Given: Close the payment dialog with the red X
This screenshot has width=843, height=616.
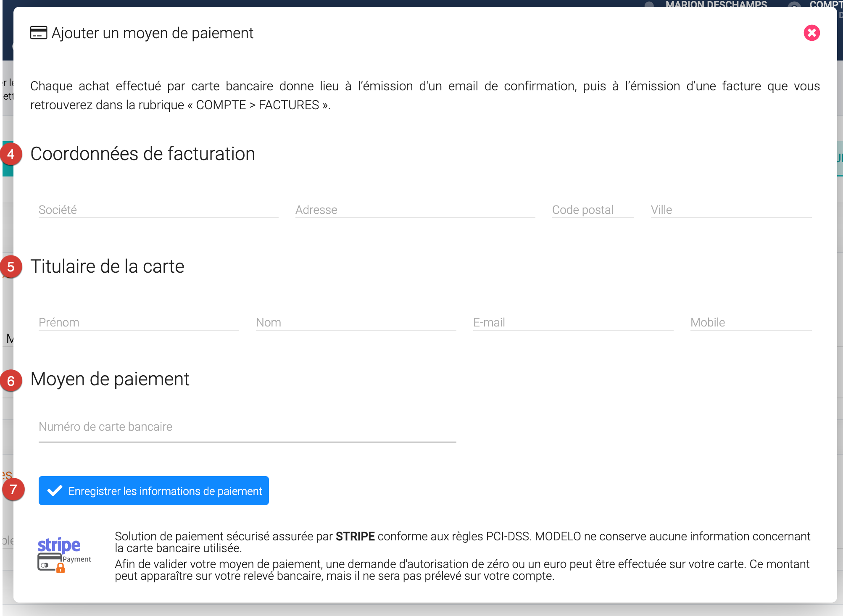Looking at the screenshot, I should (x=811, y=33).
